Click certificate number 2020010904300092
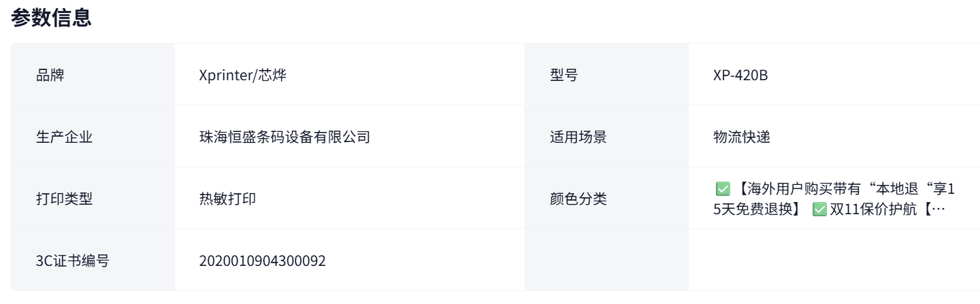The height and width of the screenshot is (304, 980). 262,260
